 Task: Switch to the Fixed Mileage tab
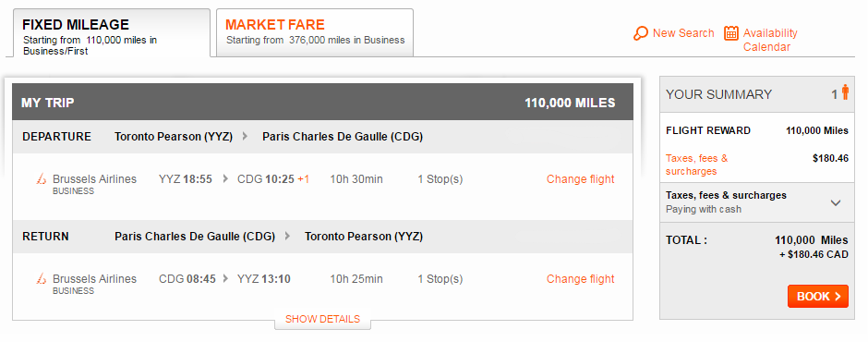click(108, 33)
